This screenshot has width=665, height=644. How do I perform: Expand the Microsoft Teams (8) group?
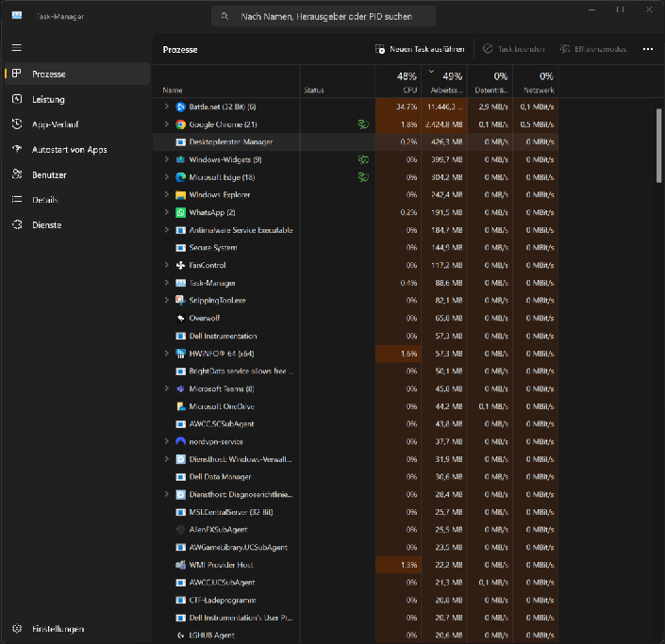167,388
